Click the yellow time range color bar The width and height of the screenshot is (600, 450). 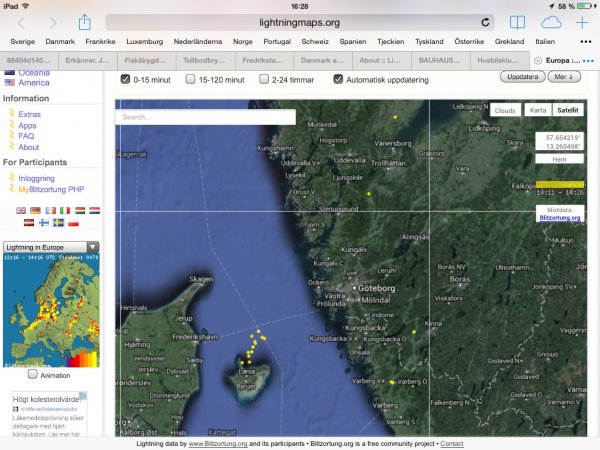pyautogui.click(x=560, y=185)
